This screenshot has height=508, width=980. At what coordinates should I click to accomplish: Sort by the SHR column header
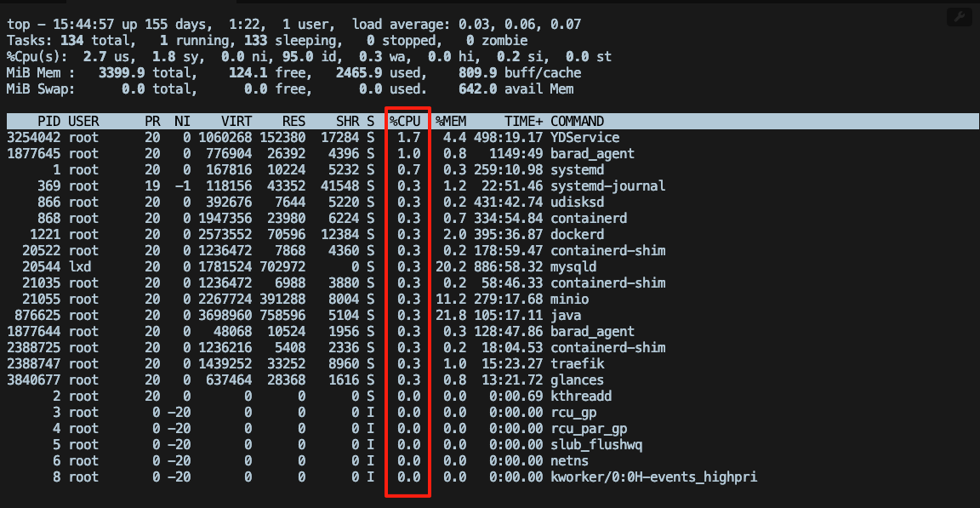pos(350,121)
